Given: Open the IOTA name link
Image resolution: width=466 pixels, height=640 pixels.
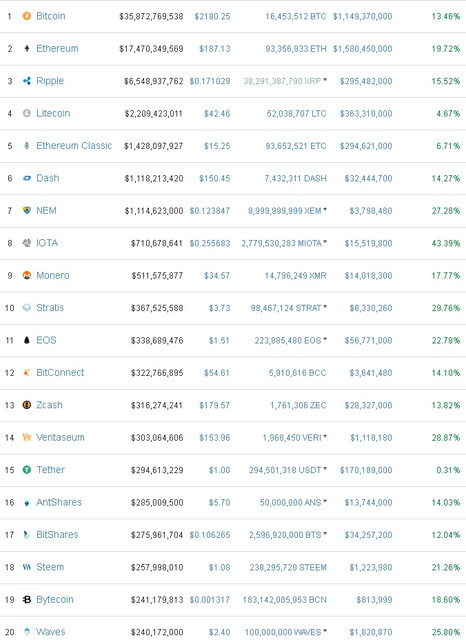Looking at the screenshot, I should click(47, 243).
